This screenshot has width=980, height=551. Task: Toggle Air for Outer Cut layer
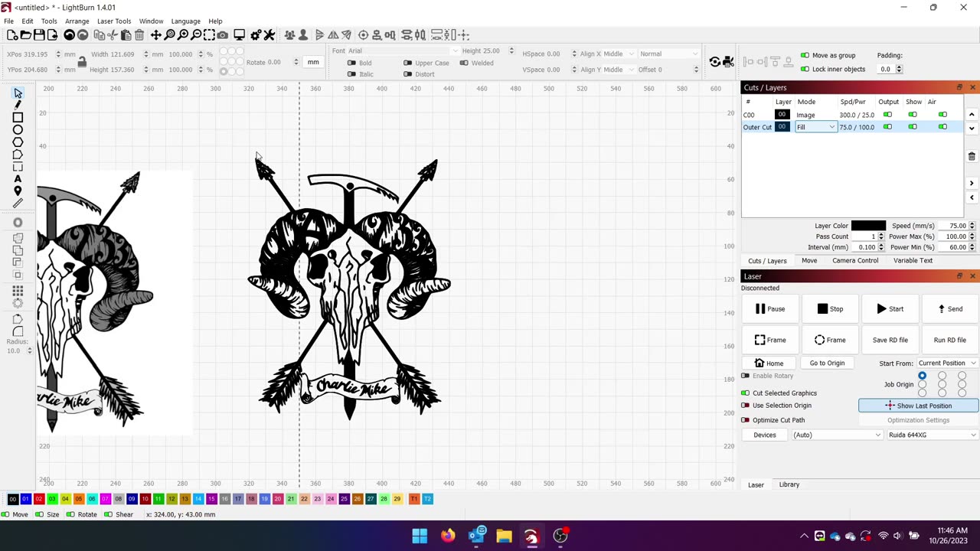coord(942,127)
